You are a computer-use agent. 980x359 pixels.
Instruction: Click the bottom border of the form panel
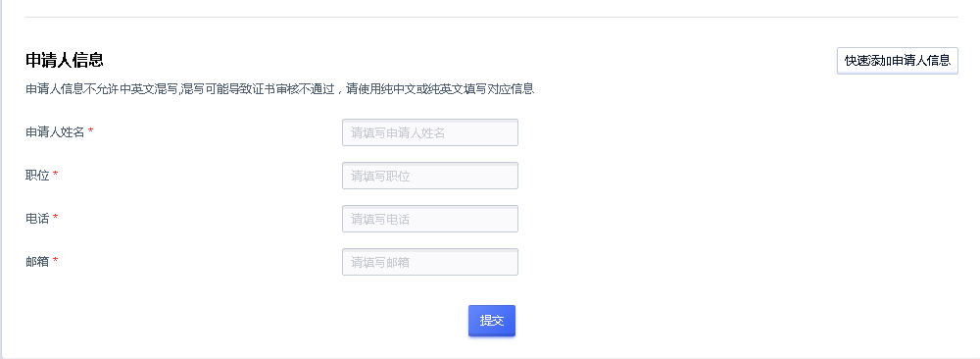tap(490, 357)
